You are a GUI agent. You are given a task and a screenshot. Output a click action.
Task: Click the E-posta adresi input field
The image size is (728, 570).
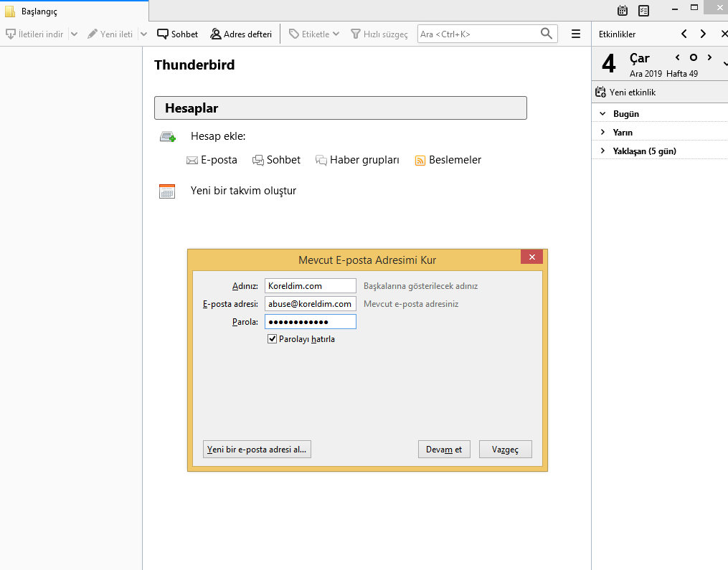(x=310, y=304)
